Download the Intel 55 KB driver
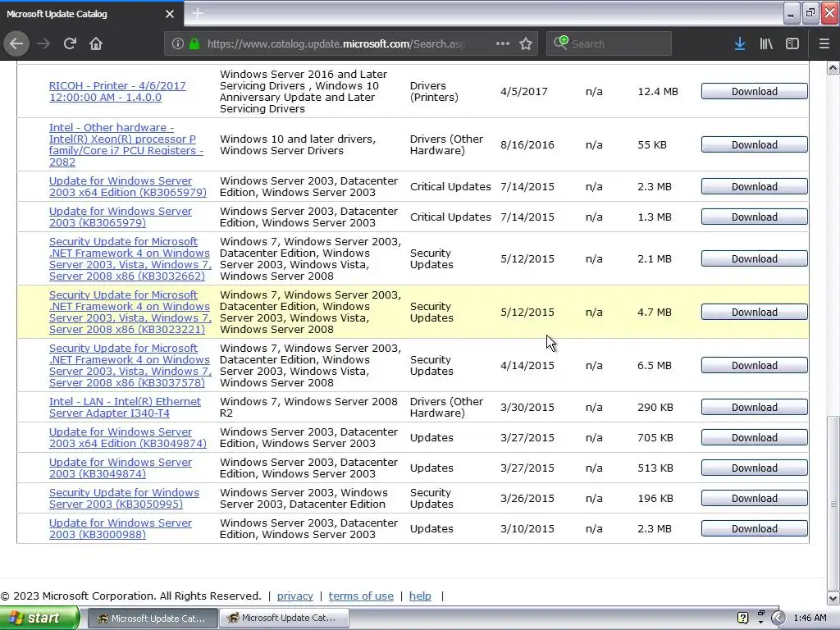840x630 pixels. pyautogui.click(x=755, y=144)
